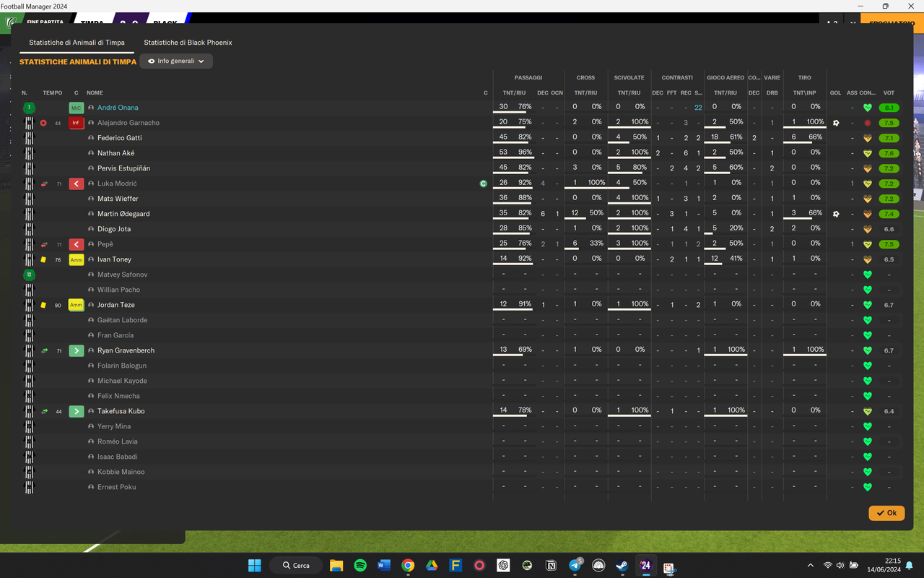
Task: Sort by the VOT rating column header
Action: pos(889,92)
